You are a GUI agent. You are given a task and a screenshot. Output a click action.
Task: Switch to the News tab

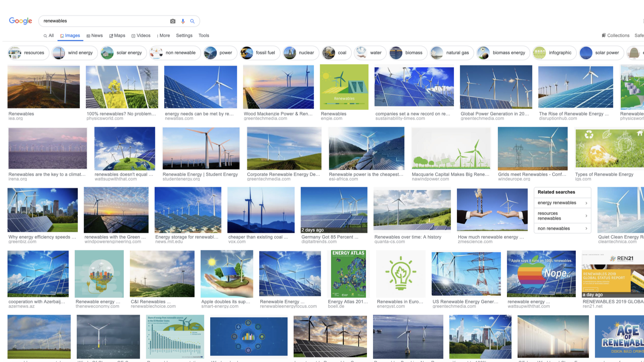(x=95, y=36)
